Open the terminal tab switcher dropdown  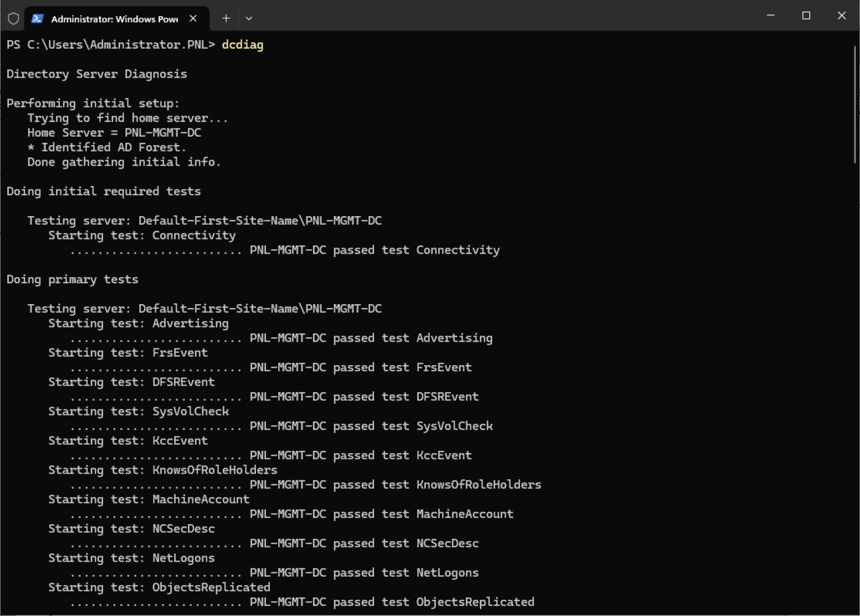[x=249, y=18]
